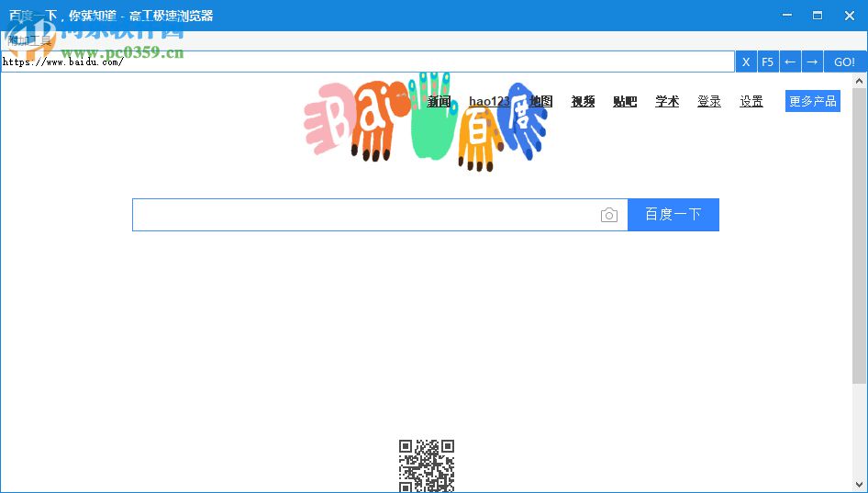Image resolution: width=868 pixels, height=493 pixels.
Task: Open the hao123 link
Action: pos(489,101)
